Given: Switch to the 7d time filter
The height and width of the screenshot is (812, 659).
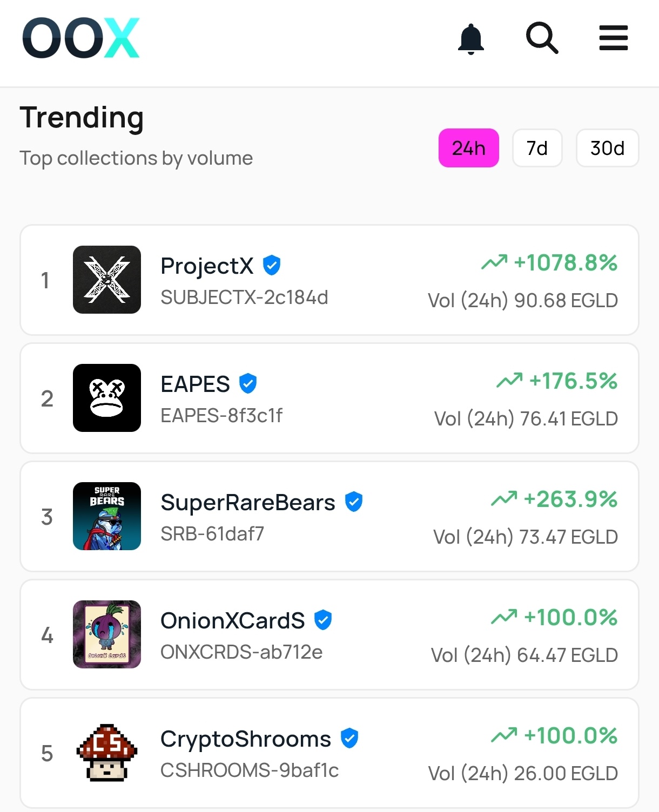Looking at the screenshot, I should coord(537,148).
